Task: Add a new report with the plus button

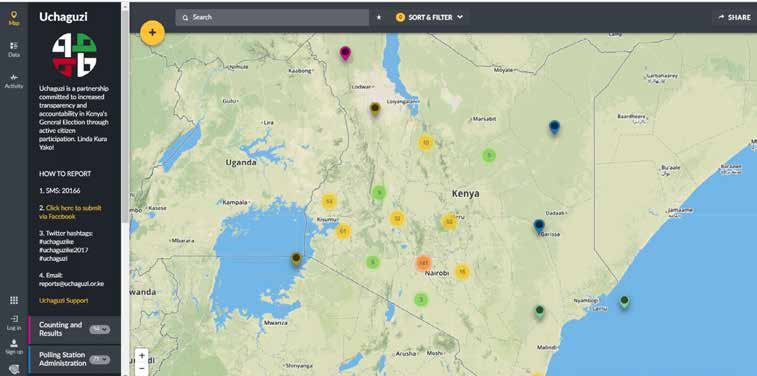Action: pyautogui.click(x=153, y=33)
